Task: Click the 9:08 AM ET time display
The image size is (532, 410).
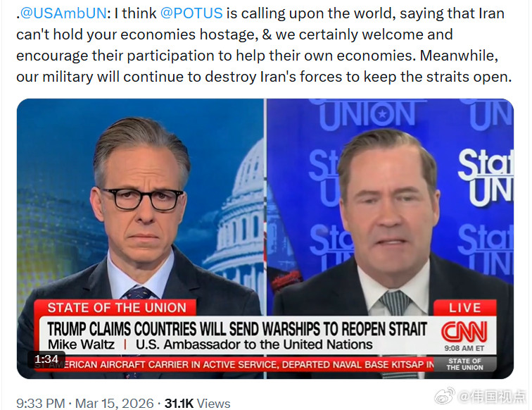Action: point(464,348)
